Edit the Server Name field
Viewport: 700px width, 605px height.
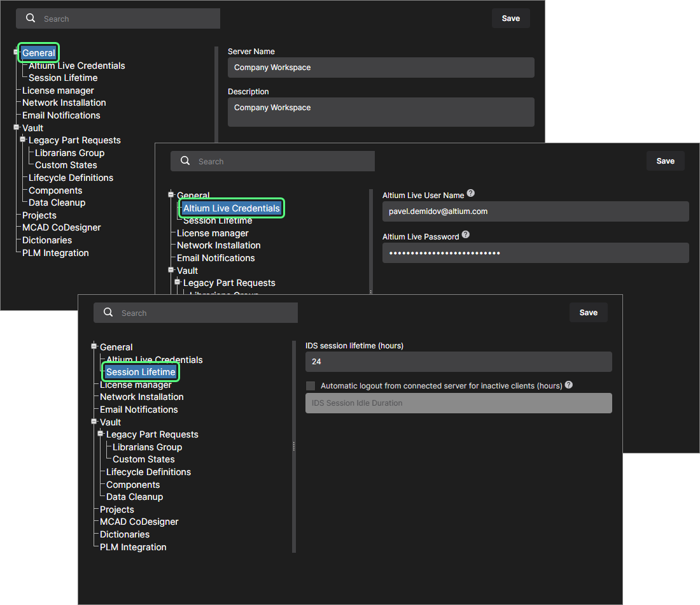[381, 68]
